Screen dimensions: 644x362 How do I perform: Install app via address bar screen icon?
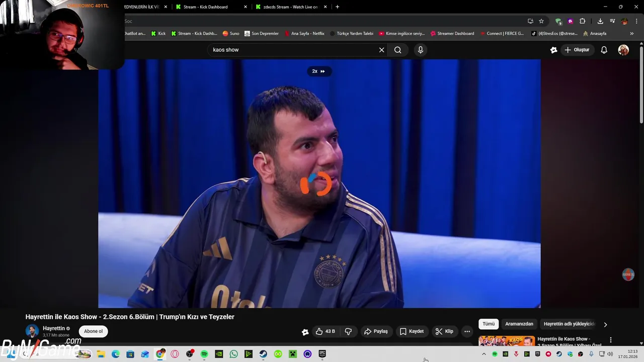530,21
